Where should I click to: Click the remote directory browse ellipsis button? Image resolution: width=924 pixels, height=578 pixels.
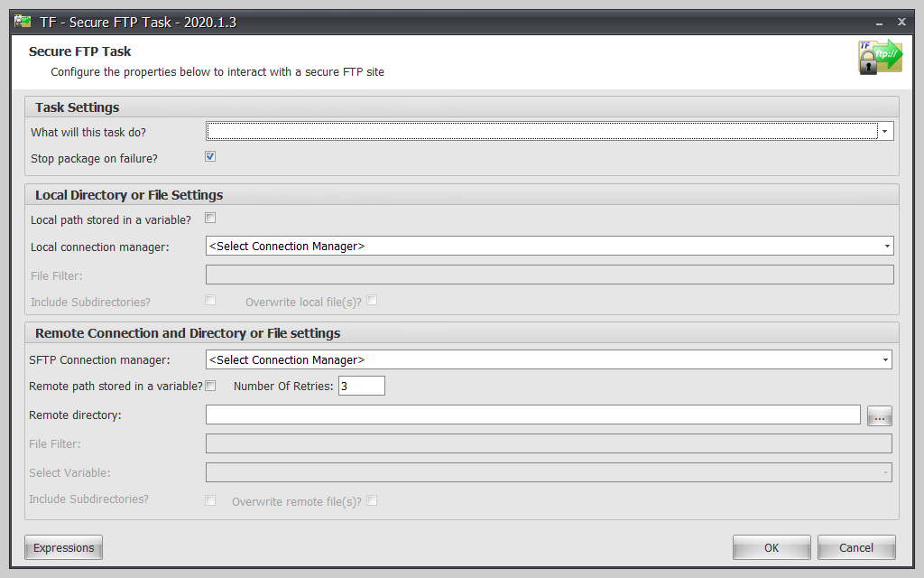[x=879, y=415]
